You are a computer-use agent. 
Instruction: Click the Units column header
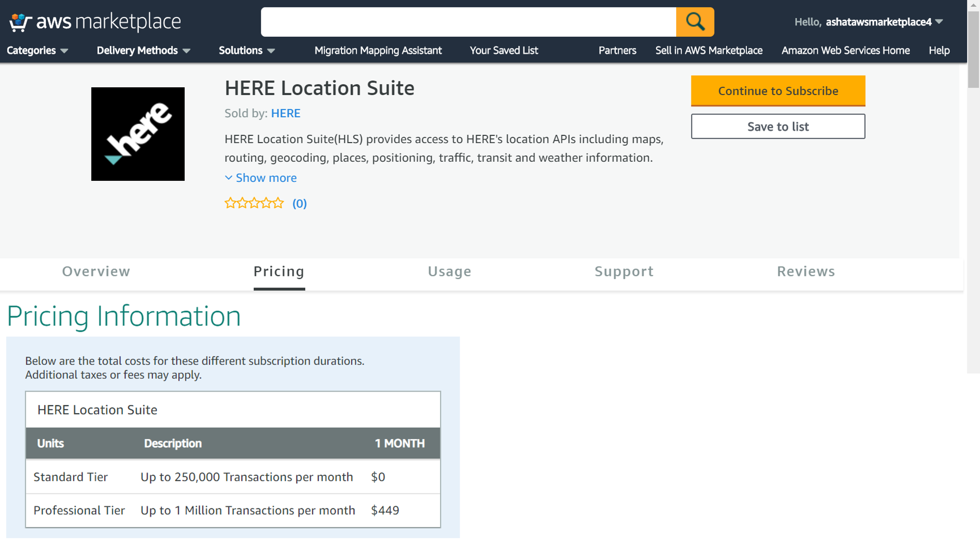(50, 444)
